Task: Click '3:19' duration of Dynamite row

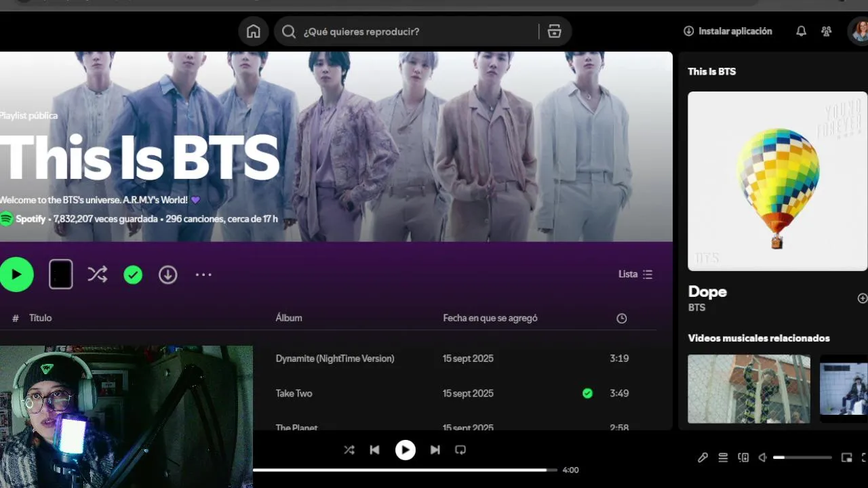Action: click(619, 359)
